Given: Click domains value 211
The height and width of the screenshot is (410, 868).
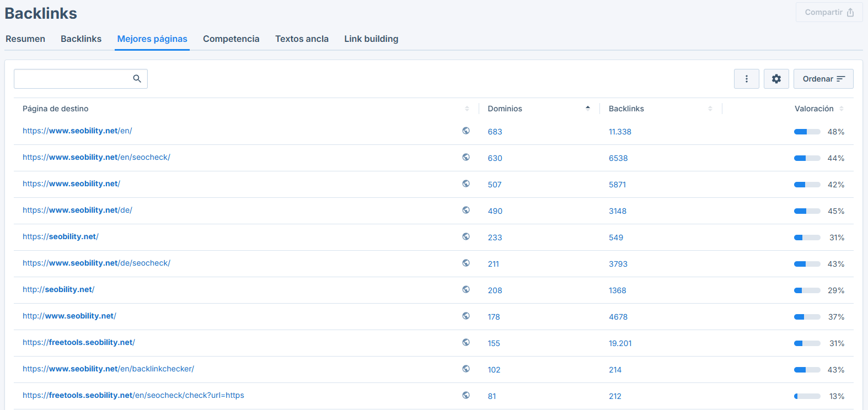Looking at the screenshot, I should [494, 264].
